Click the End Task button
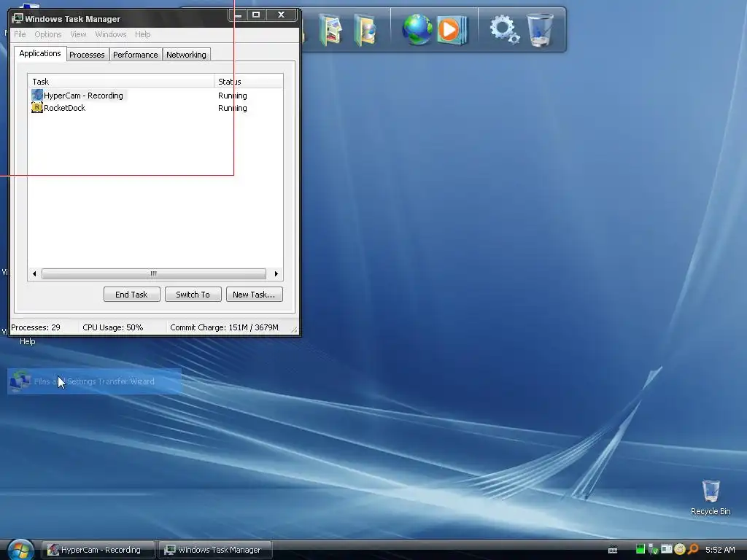The image size is (747, 560). [131, 295]
